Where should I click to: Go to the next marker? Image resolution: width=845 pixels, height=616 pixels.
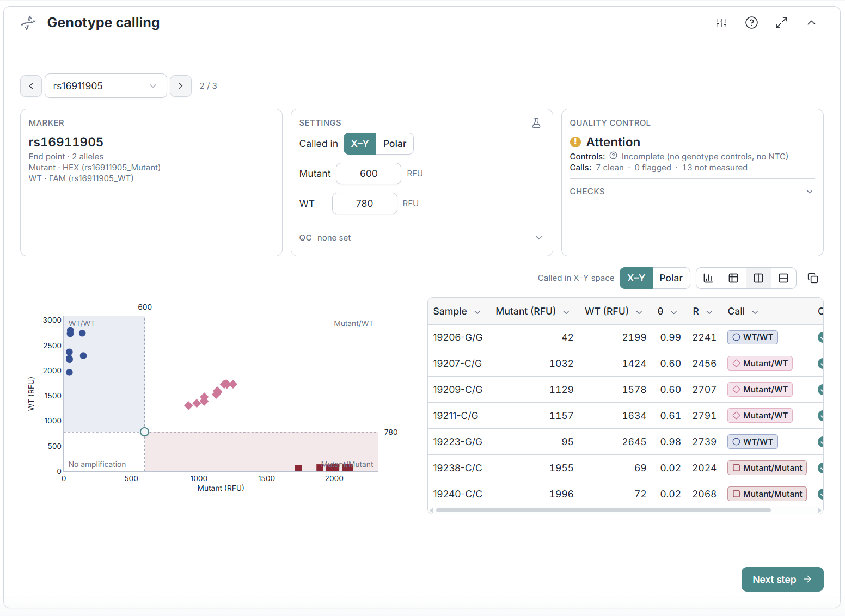tap(181, 86)
